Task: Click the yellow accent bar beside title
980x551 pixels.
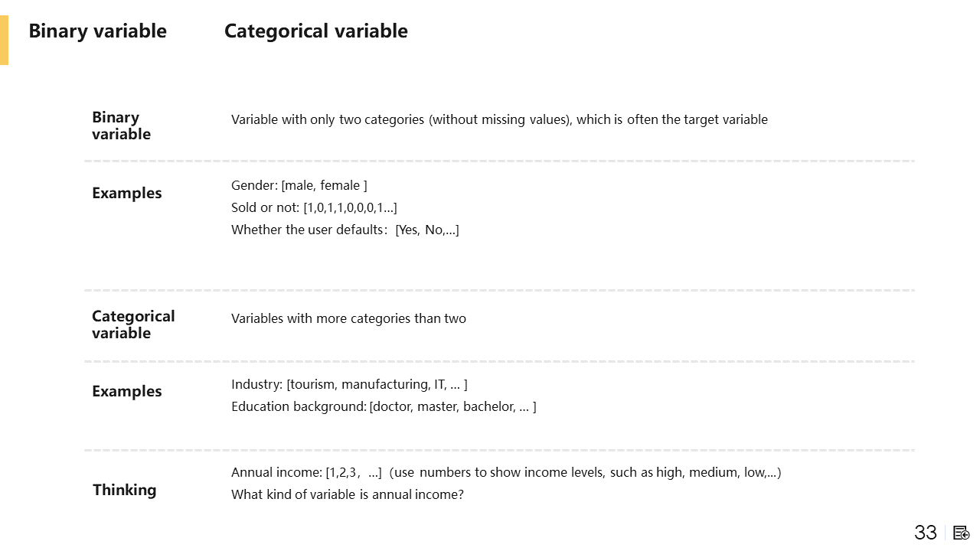Action: pyautogui.click(x=4, y=40)
